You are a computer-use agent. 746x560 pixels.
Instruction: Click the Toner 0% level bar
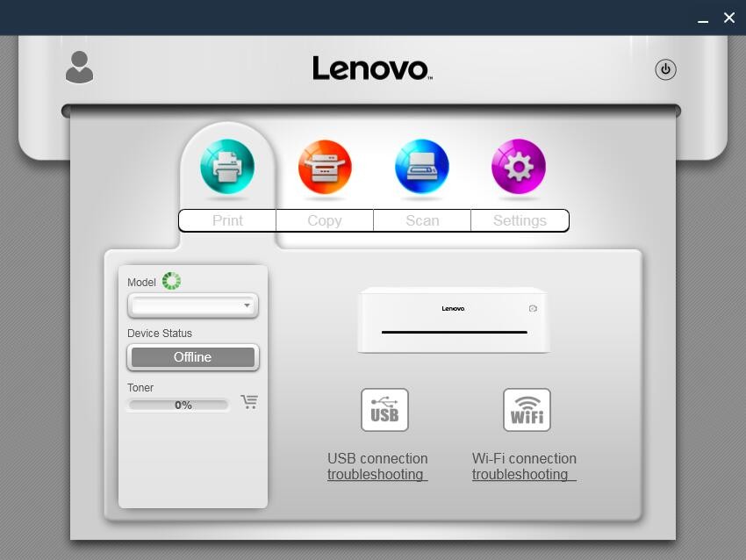pyautogui.click(x=178, y=405)
